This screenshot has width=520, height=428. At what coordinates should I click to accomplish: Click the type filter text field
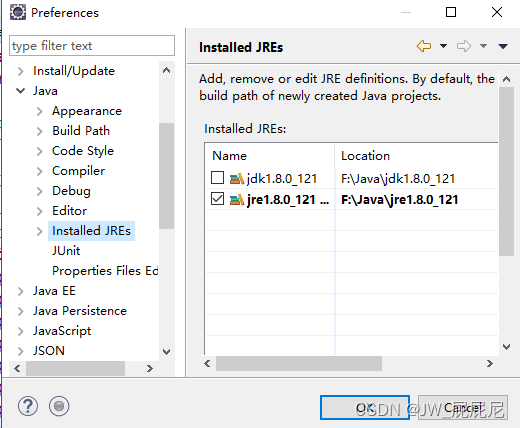pyautogui.click(x=92, y=46)
